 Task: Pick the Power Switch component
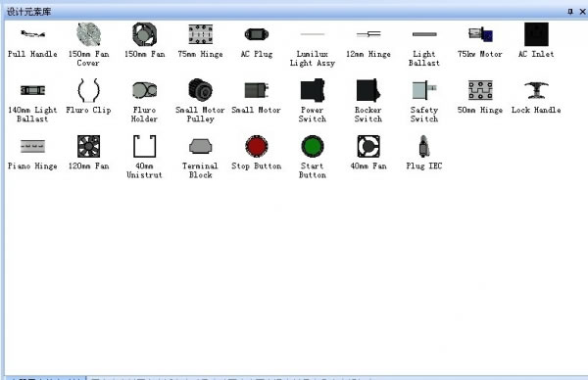[x=313, y=90]
